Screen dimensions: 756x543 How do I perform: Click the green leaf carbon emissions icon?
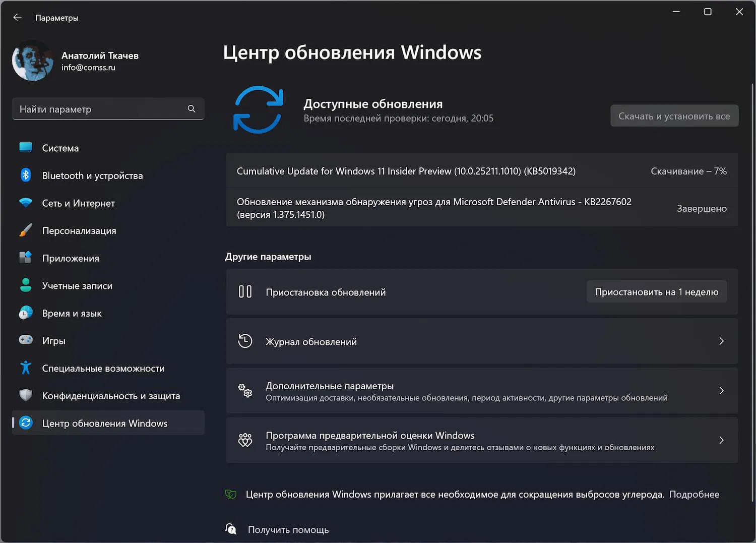click(x=231, y=495)
